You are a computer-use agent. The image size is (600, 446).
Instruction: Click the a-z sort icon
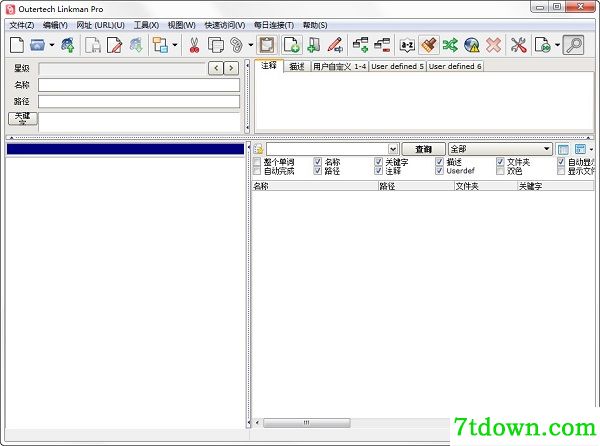tap(407, 46)
